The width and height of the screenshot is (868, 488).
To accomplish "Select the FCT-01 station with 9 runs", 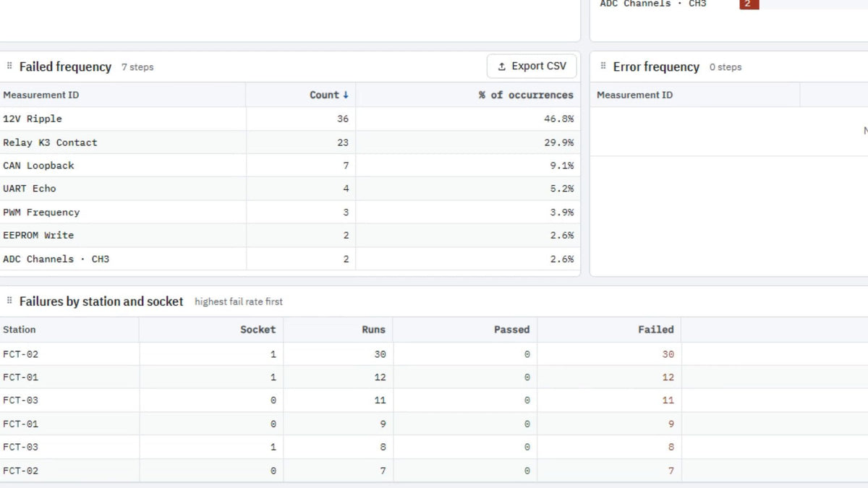I will pos(21,424).
